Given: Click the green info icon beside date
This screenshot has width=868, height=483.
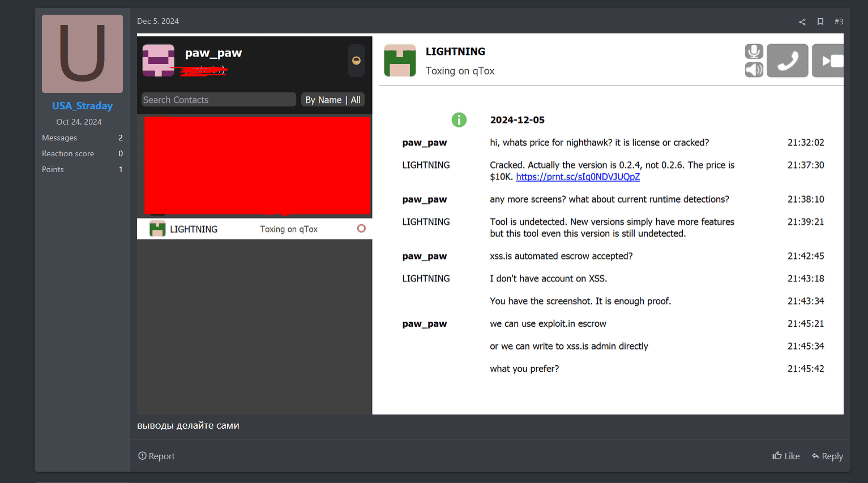Looking at the screenshot, I should click(459, 119).
